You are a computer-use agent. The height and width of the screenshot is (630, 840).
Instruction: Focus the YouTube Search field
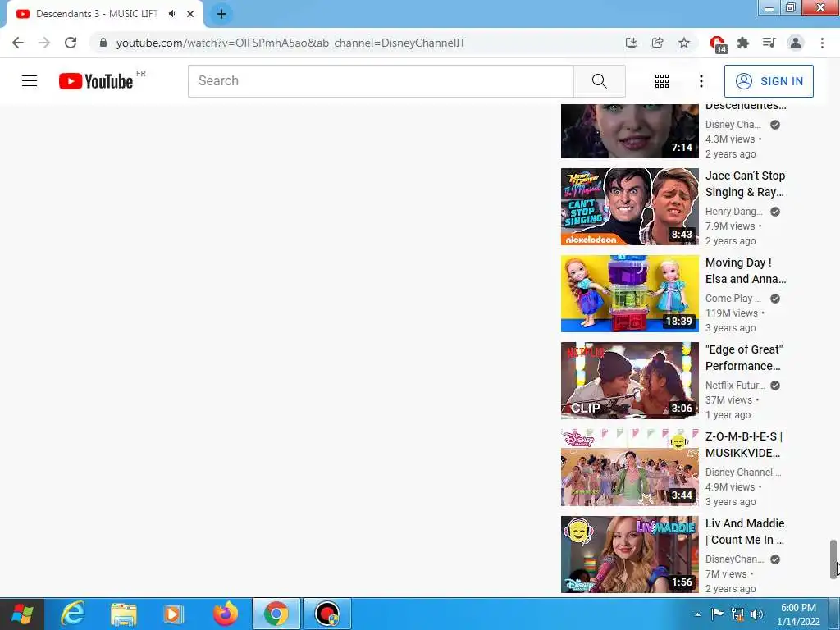click(x=381, y=81)
